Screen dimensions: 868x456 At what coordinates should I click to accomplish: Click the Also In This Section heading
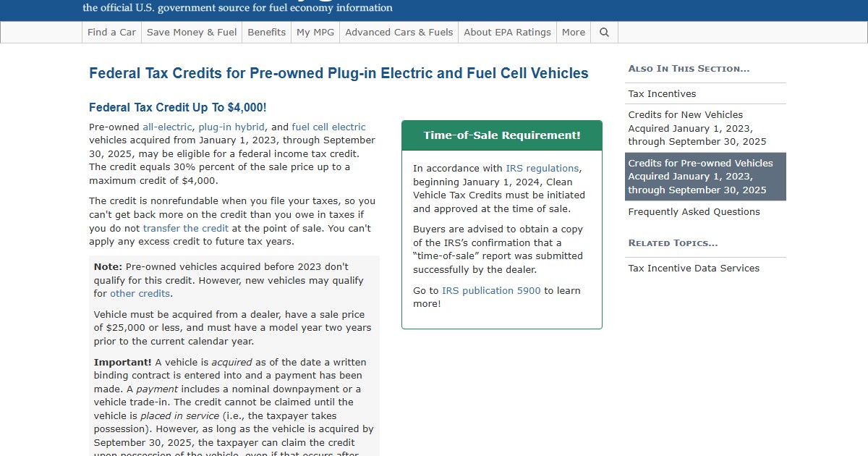[689, 69]
